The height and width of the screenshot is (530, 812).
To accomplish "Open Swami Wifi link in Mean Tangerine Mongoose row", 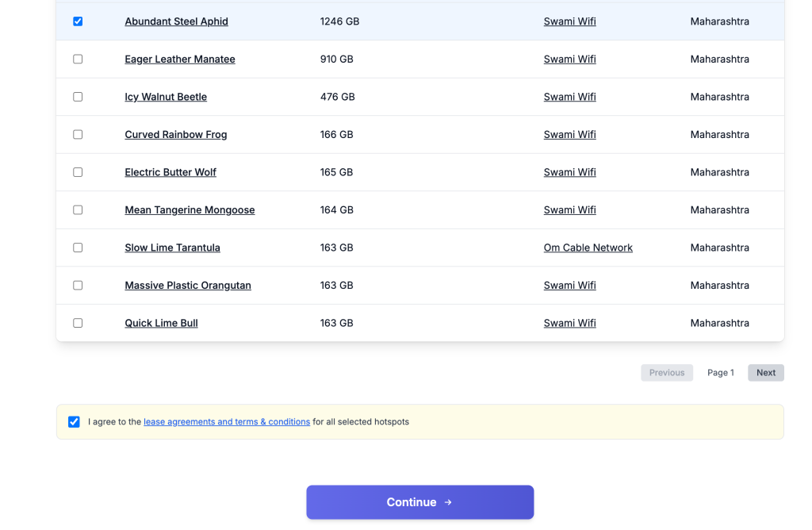I will click(569, 209).
